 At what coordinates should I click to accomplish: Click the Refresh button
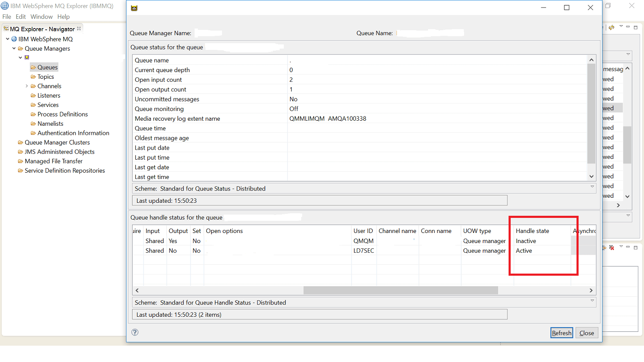(562, 333)
